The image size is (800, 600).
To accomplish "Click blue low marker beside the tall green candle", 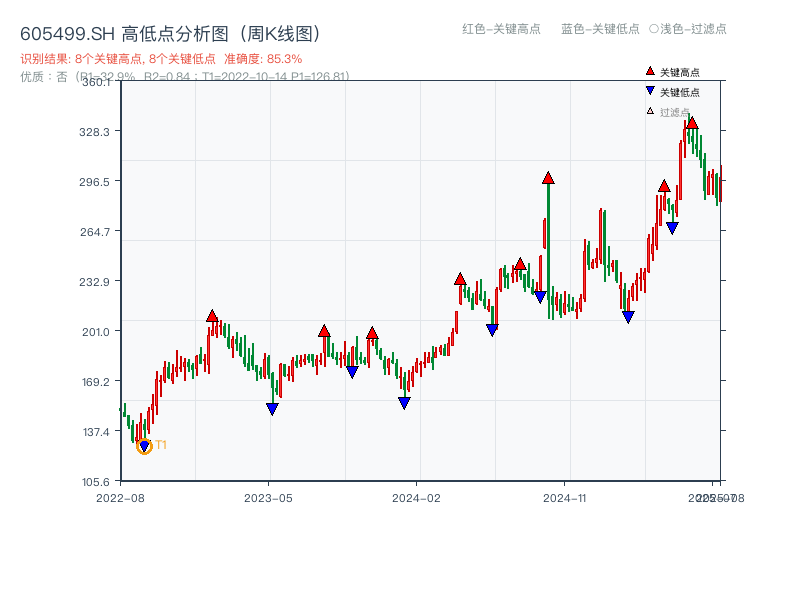I will point(540,296).
